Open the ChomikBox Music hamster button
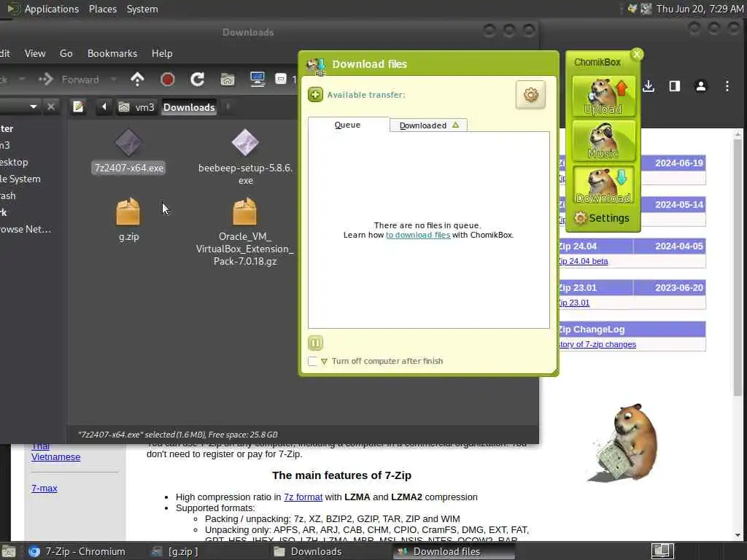This screenshot has height=560, width=747. click(x=603, y=140)
